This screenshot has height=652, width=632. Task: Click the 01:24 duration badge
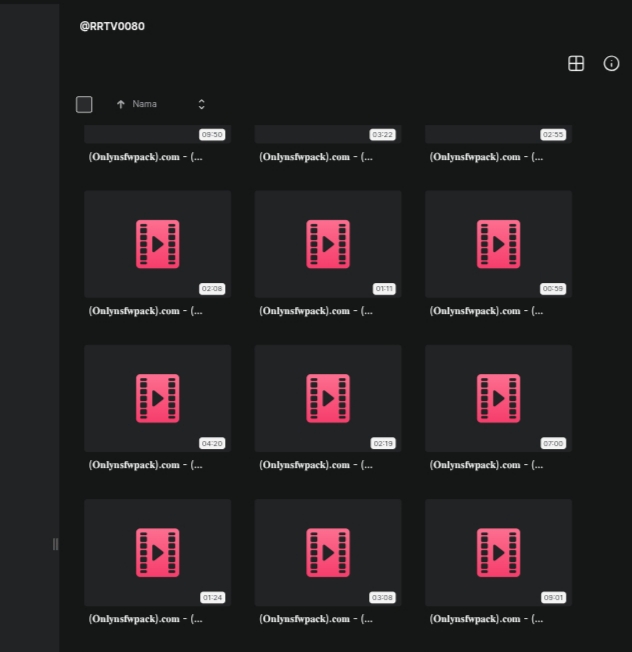212,598
